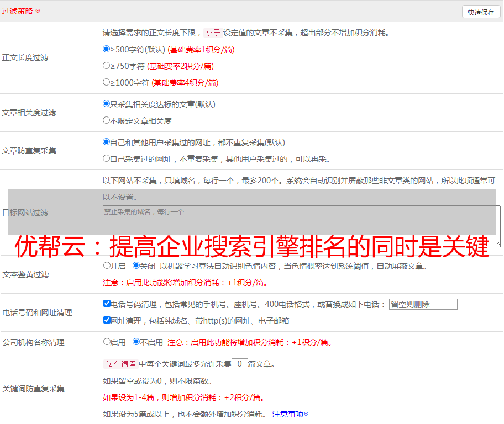Set 文本鉴黄过滤 to 关闭
The width and height of the screenshot is (504, 424).
(136, 266)
